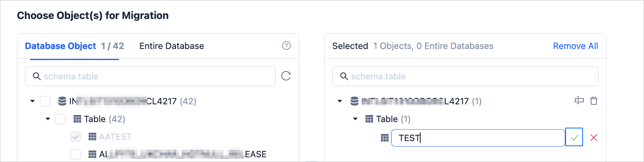Collapse the left database tree node
Image resolution: width=644 pixels, height=162 pixels.
[x=32, y=101]
